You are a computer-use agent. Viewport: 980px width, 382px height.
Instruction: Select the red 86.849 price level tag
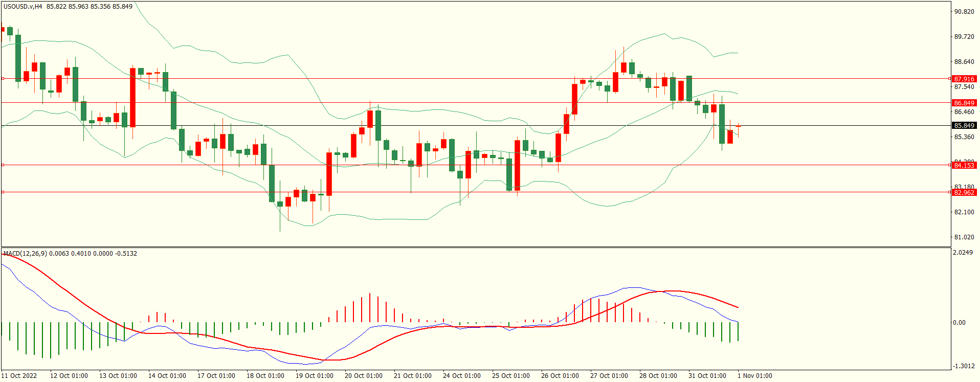tap(964, 103)
